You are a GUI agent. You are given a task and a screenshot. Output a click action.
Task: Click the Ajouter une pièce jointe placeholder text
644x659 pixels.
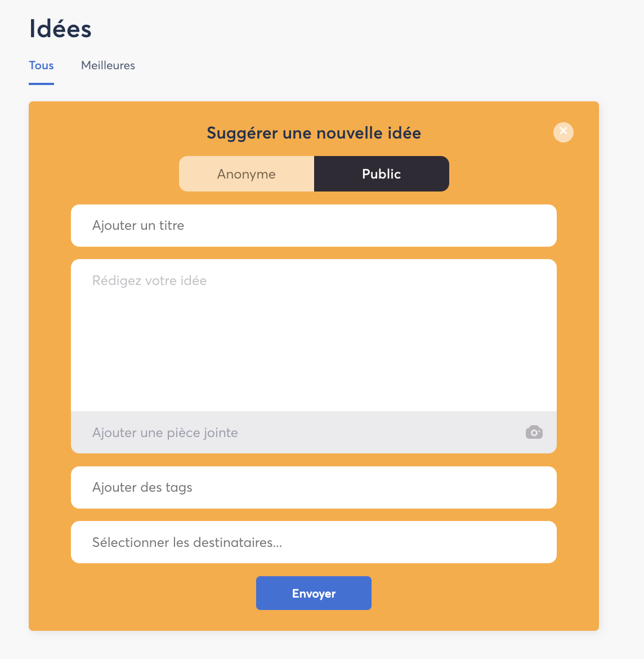(165, 433)
